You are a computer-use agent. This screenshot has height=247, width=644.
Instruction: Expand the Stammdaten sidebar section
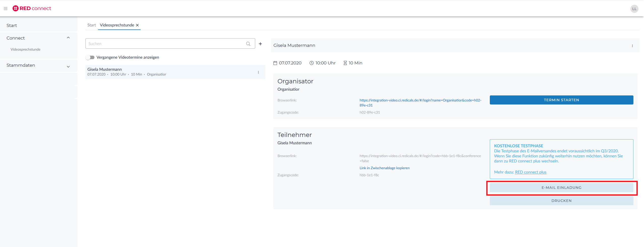pos(68,66)
